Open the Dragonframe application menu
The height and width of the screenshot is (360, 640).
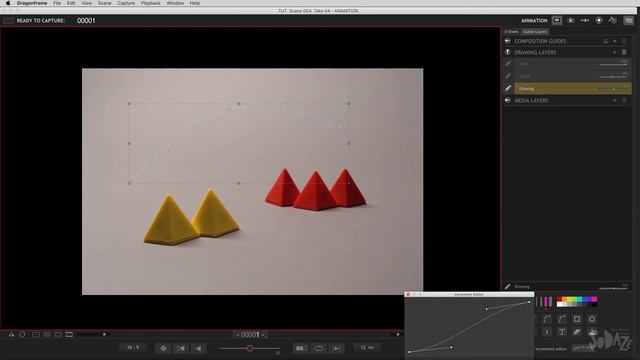pos(32,3)
